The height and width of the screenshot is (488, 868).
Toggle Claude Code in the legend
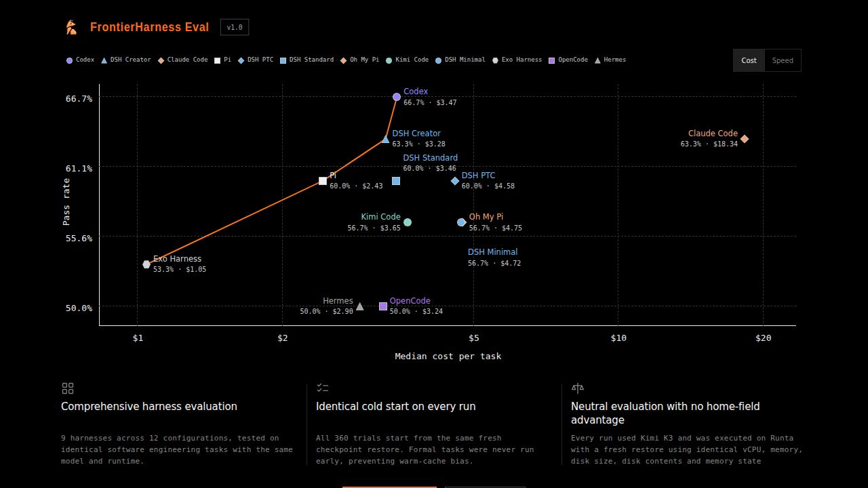(183, 60)
